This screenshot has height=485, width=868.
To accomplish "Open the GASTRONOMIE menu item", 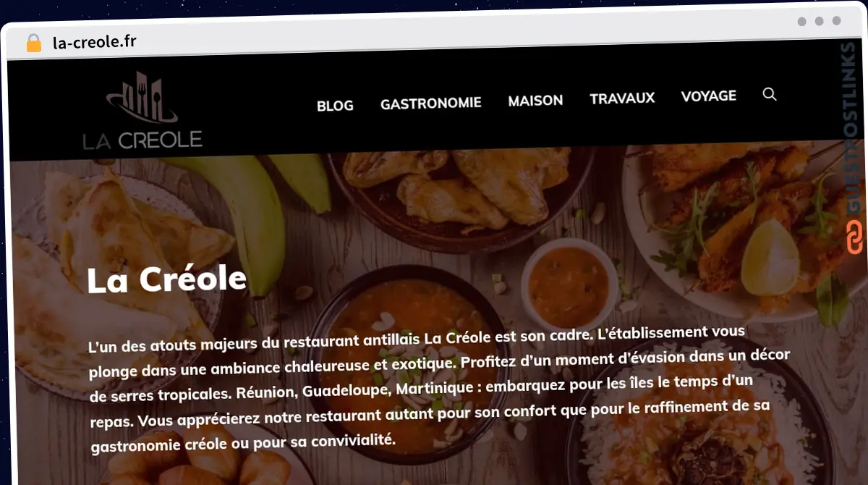I will pos(430,104).
